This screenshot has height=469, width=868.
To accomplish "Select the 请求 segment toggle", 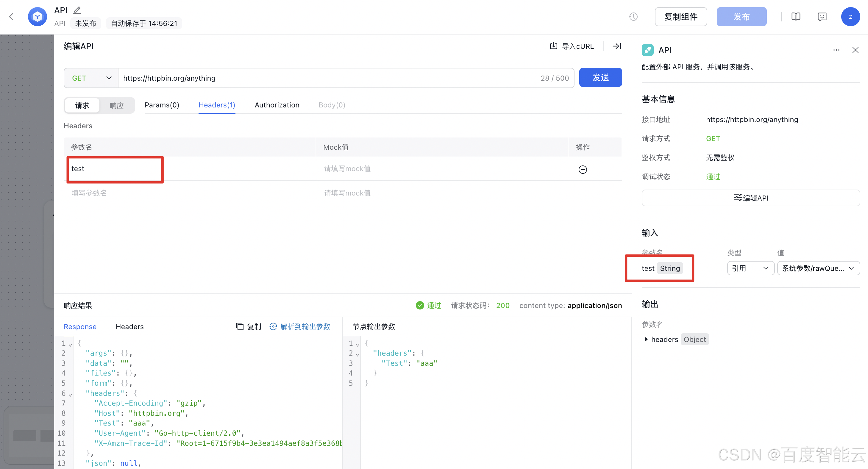I will point(82,105).
